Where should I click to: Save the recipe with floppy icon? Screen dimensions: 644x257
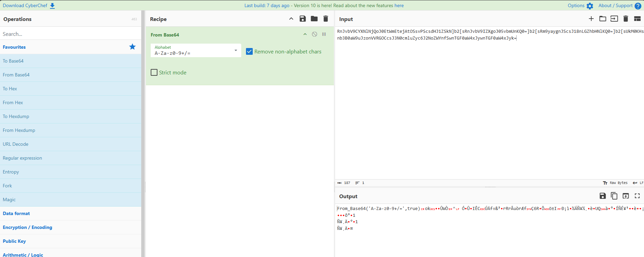[303, 19]
